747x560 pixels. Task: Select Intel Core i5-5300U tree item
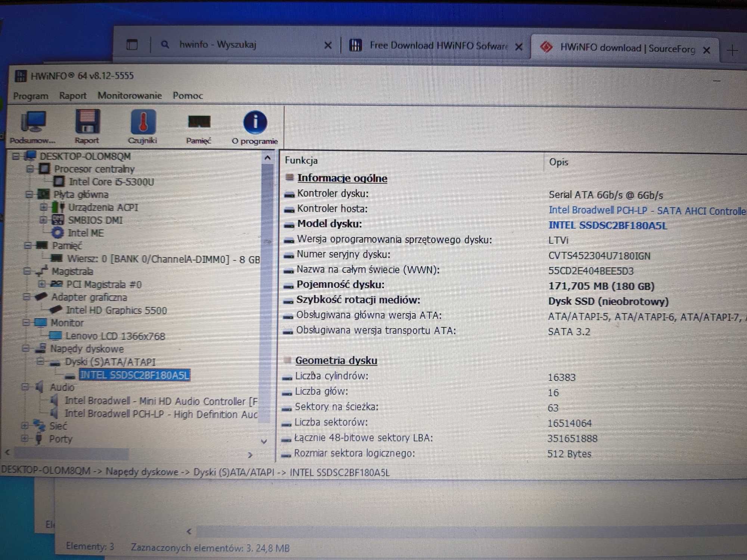coord(111,182)
